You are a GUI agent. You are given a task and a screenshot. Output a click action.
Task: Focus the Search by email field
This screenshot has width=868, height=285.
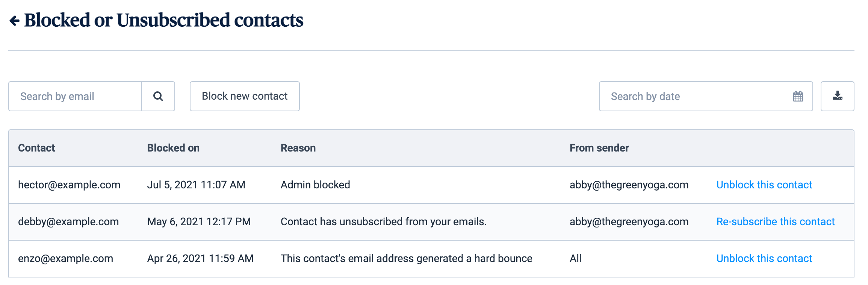coord(75,97)
